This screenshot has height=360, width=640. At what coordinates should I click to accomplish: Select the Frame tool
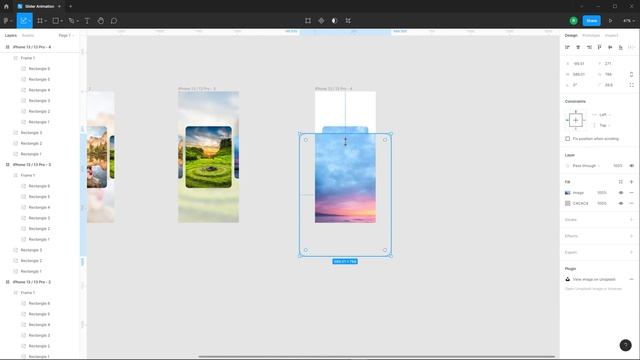tap(40, 20)
